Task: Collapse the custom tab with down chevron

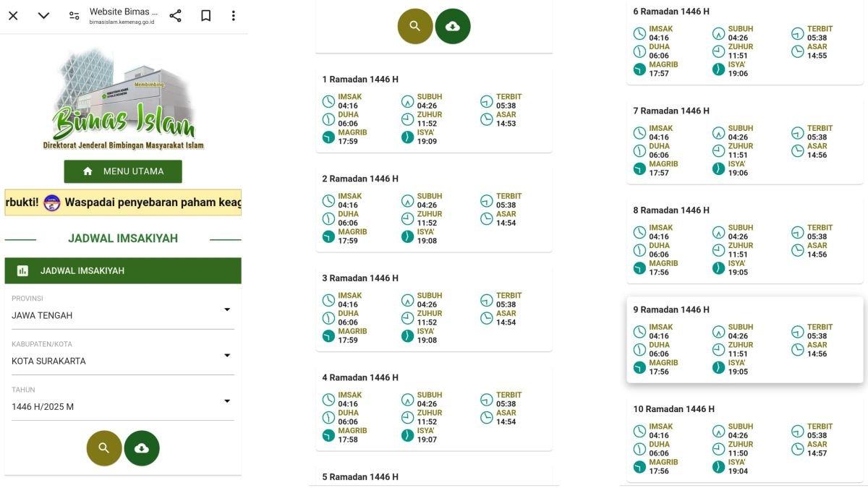Action: [x=43, y=16]
